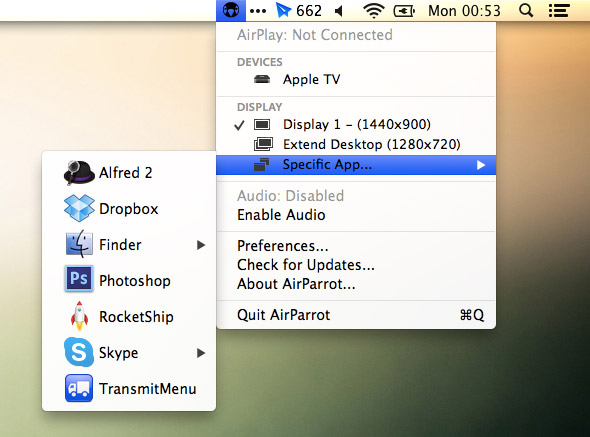Click the RocketShip rocket icon
This screenshot has height=437, width=590.
point(79,316)
